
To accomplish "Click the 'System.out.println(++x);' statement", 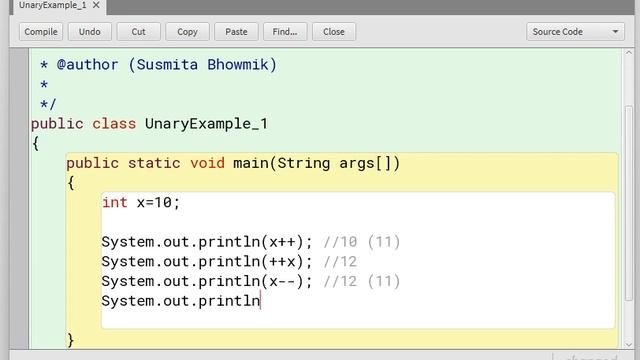I will coord(207,262).
